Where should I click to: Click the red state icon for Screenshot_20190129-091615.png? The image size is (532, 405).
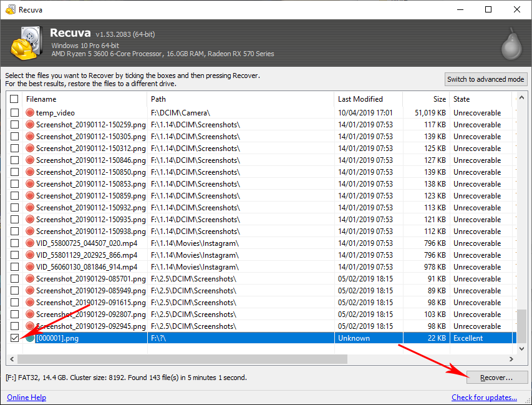coord(30,302)
